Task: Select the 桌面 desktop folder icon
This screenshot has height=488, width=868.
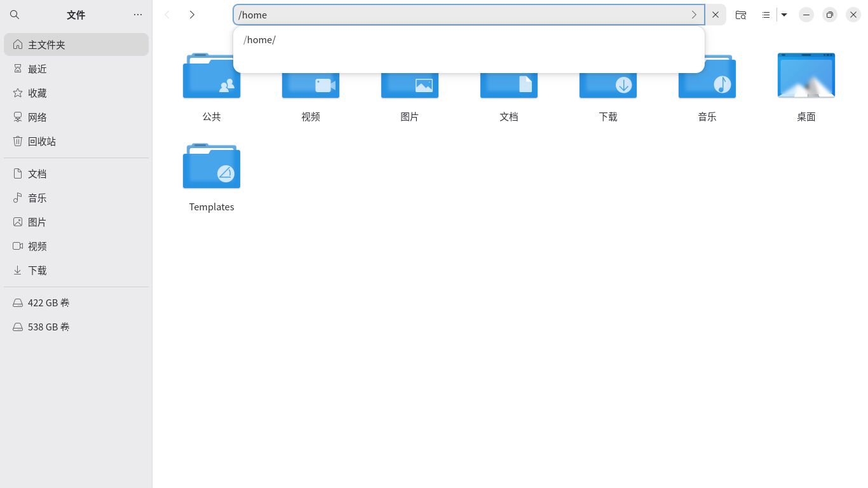Action: 806,76
